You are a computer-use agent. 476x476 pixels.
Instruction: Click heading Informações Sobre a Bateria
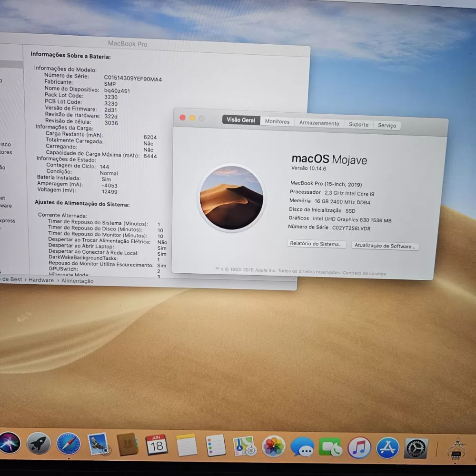[70, 56]
